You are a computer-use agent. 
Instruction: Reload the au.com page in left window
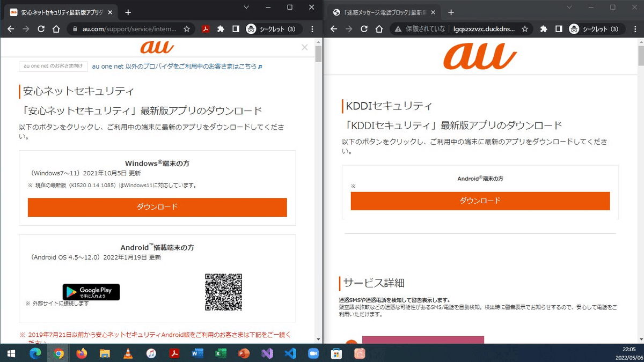pos(41,29)
